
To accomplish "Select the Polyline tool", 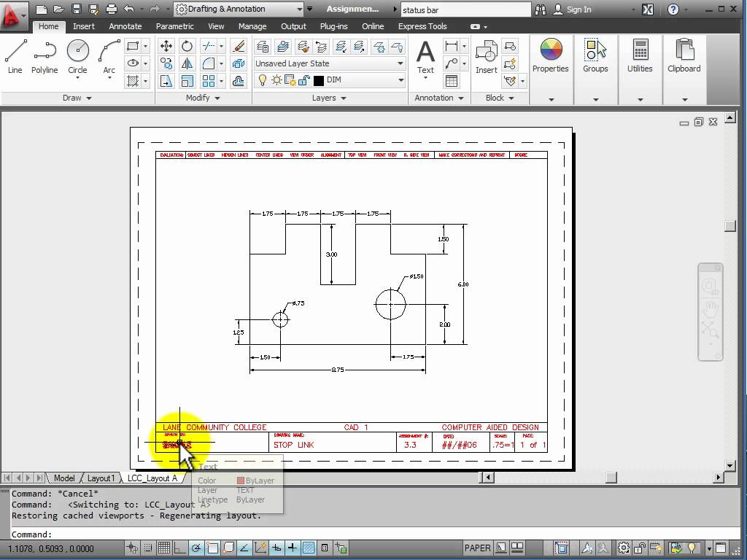I will coord(44,57).
